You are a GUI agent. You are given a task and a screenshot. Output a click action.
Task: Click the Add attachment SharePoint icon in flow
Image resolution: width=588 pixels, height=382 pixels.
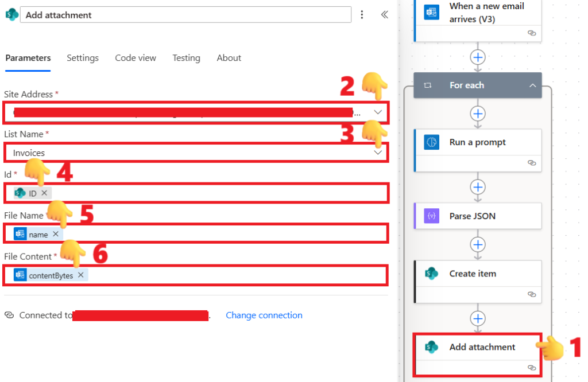pos(431,347)
